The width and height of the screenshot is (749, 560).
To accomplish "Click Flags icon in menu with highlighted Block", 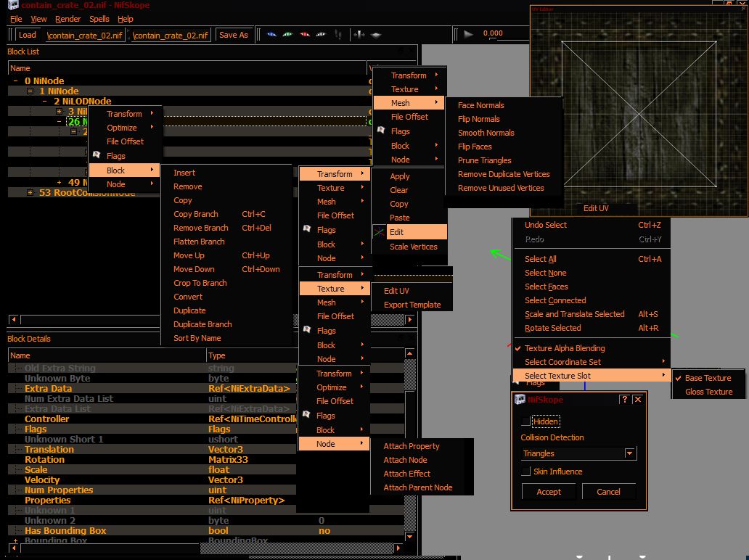I will coord(97,155).
